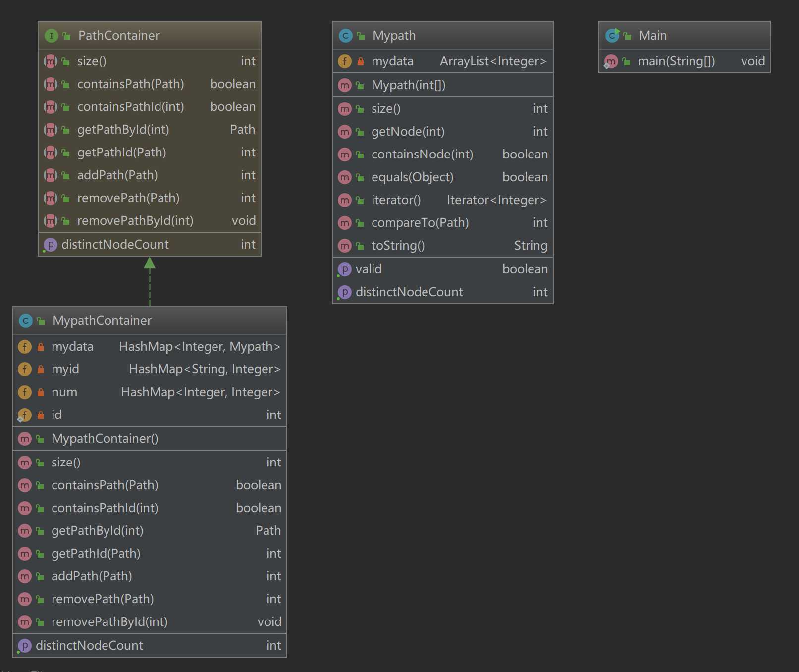The width and height of the screenshot is (799, 672).
Task: Select getPathById(int) in PathContainer
Action: click(123, 130)
